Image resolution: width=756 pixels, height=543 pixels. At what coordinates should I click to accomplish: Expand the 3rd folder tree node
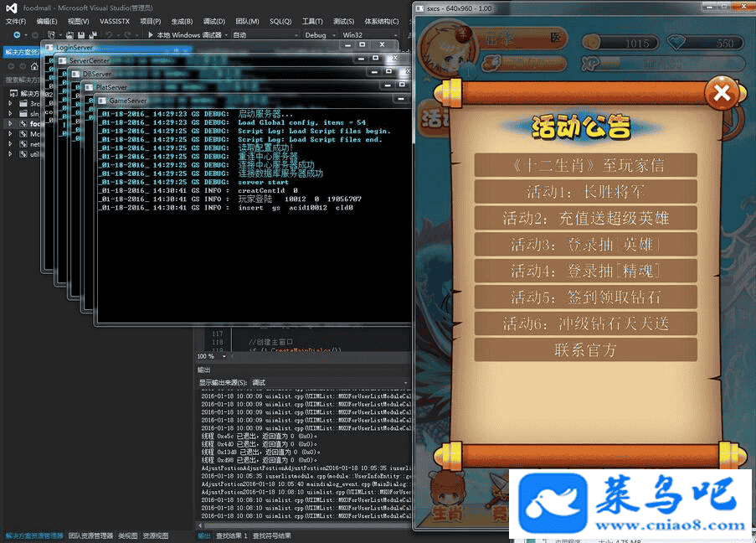10,104
